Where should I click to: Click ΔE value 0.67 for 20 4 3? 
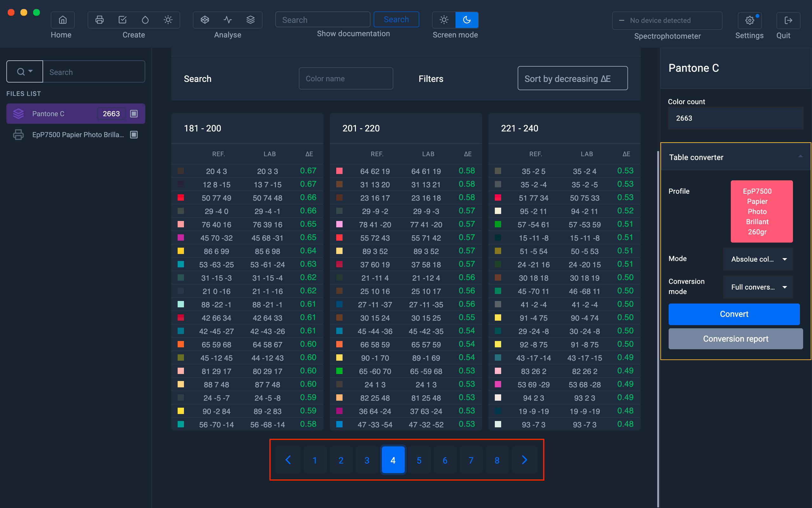(x=308, y=171)
